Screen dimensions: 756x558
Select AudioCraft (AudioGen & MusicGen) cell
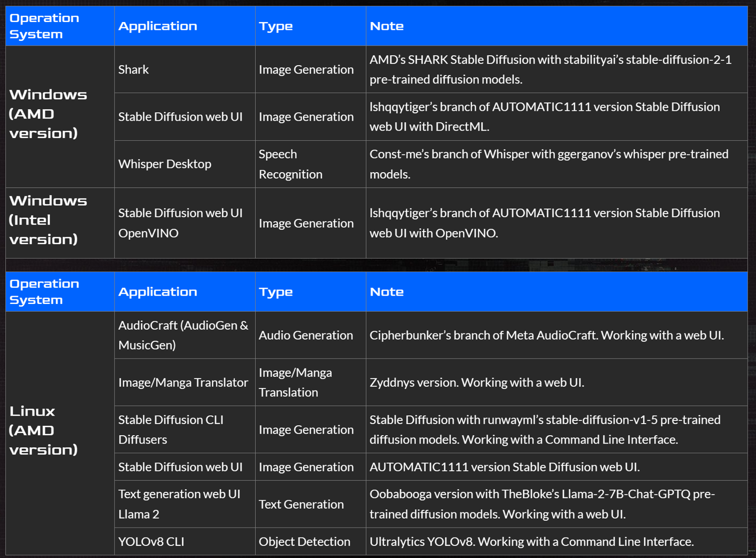[x=185, y=335]
